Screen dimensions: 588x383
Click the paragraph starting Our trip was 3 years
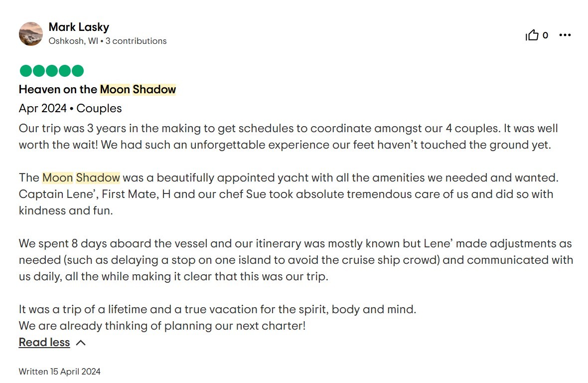[288, 136]
